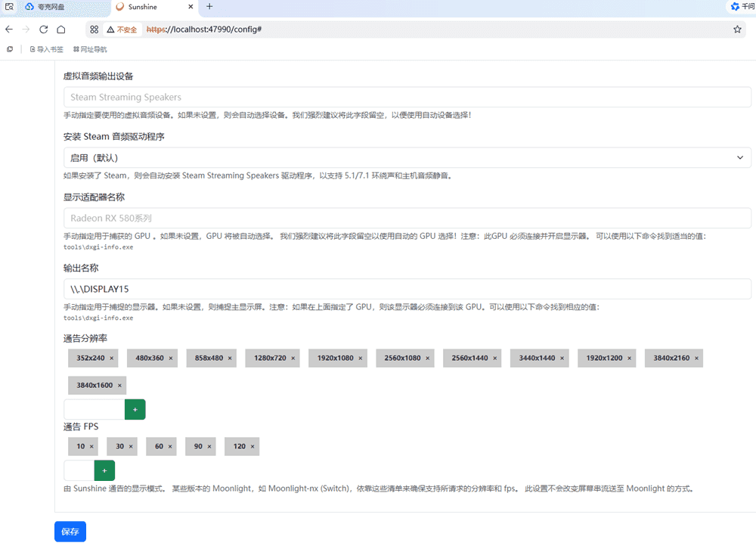Open the 导入书签 bookmark item
The height and width of the screenshot is (549, 756).
(46, 49)
